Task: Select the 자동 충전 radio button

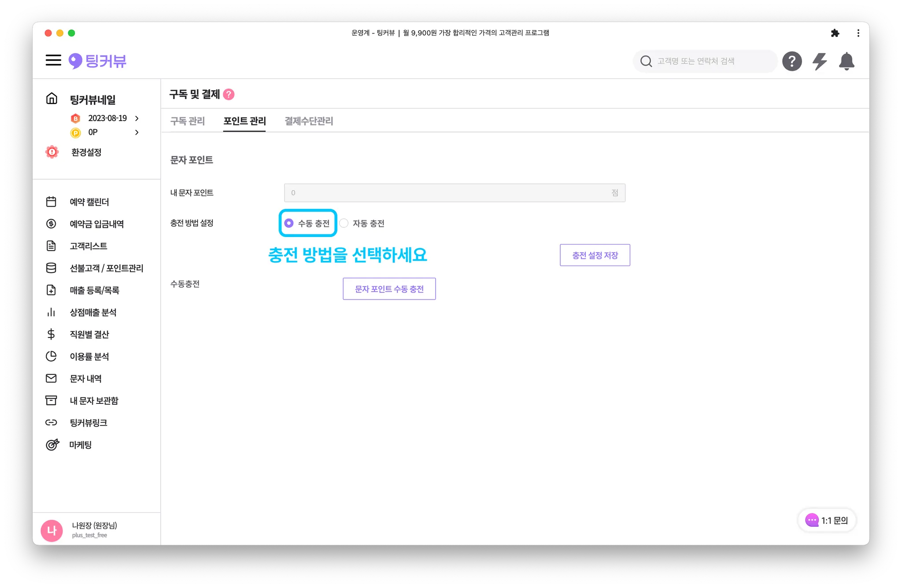Action: tap(344, 223)
